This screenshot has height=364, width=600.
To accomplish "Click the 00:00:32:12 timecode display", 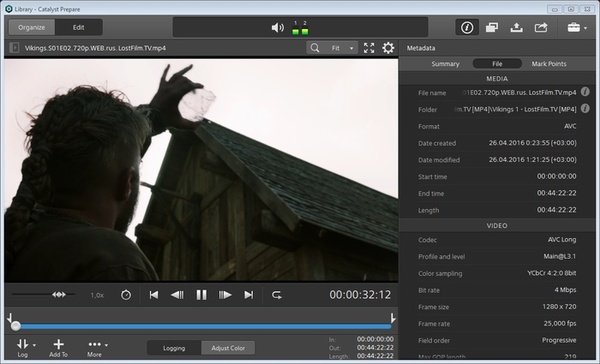I will point(360,295).
